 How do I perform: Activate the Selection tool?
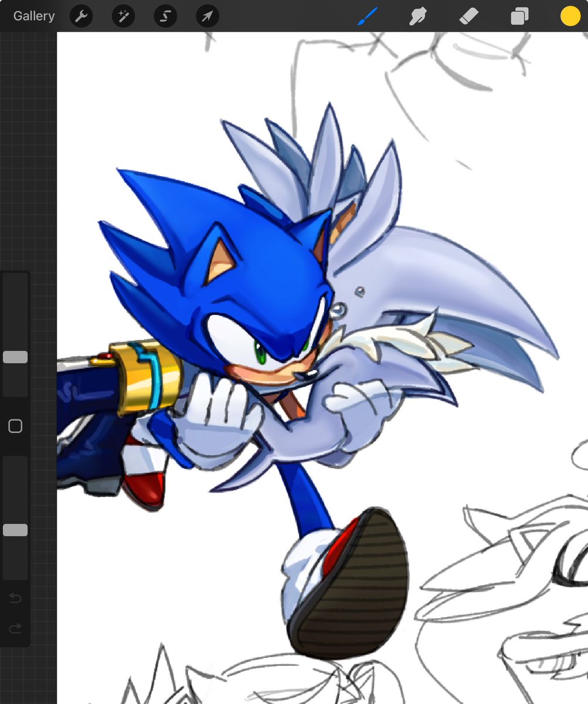point(165,16)
